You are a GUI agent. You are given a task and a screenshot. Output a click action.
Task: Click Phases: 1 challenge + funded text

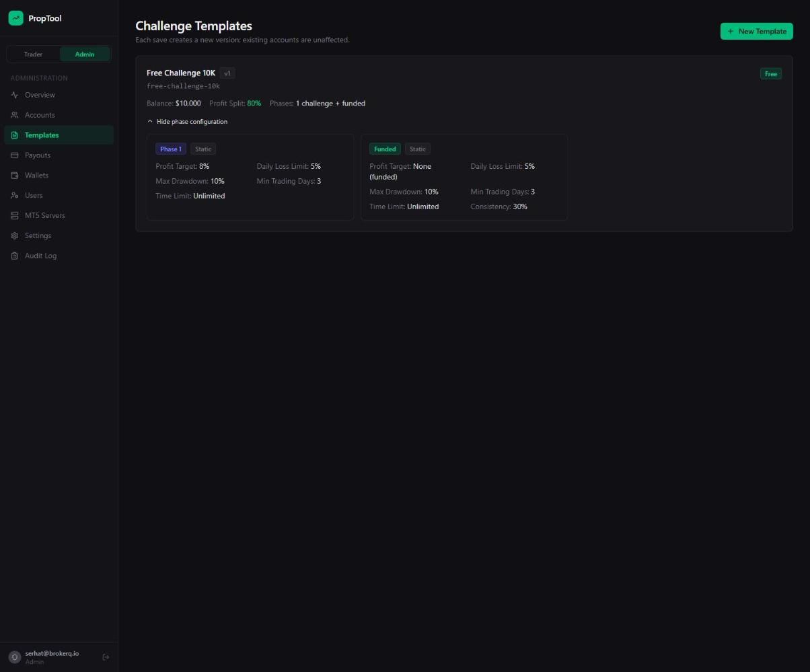[318, 104]
